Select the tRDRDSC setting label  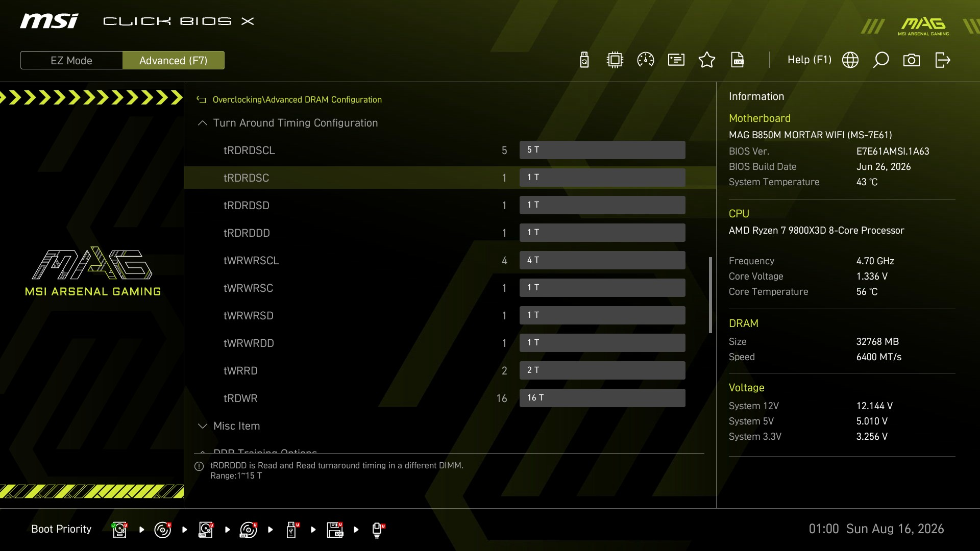246,178
